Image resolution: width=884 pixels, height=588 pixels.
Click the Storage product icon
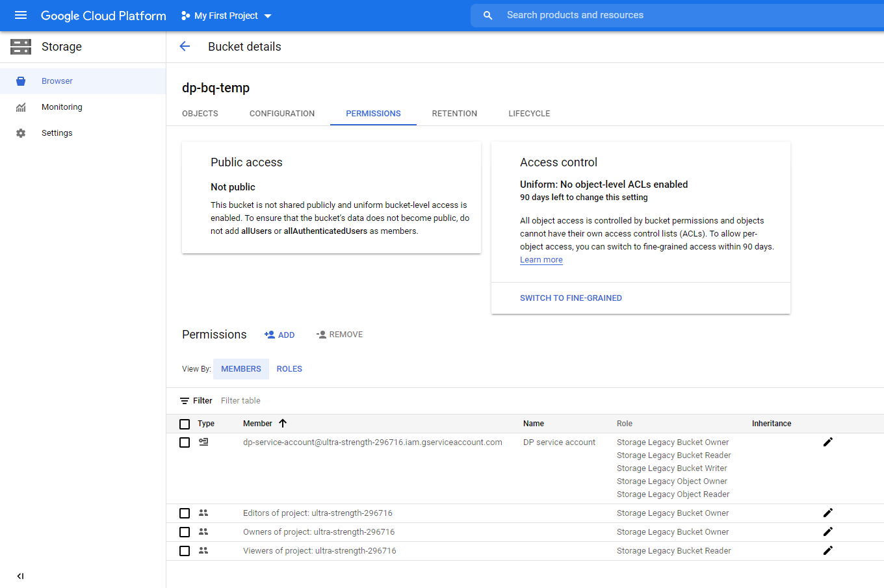tap(21, 47)
